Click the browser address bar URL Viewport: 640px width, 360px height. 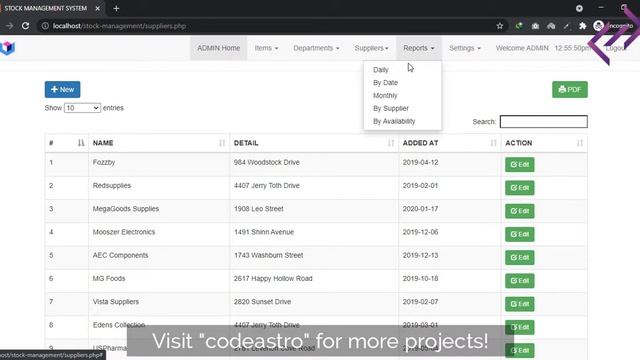click(119, 26)
